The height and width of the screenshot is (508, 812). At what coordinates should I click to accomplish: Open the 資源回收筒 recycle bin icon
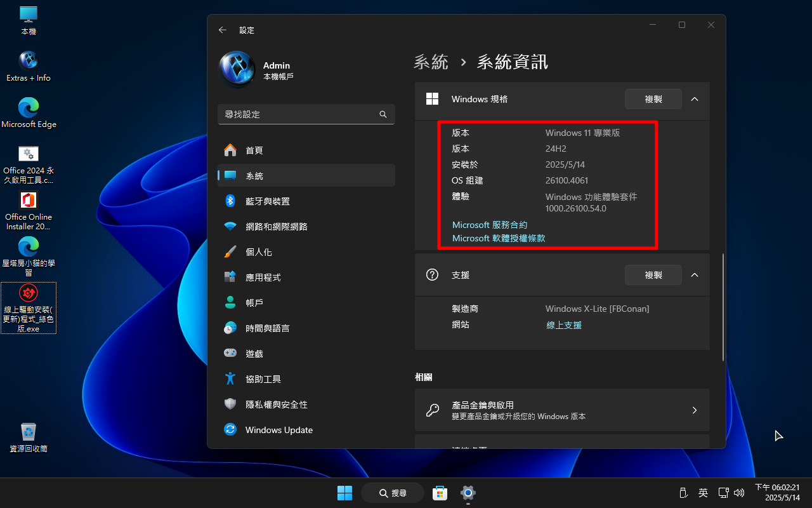point(29,437)
